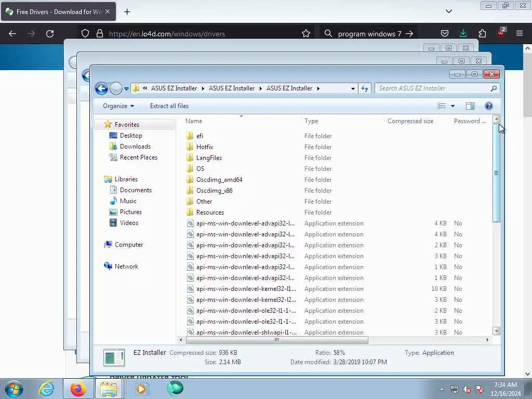This screenshot has height=399, width=532.
Task: Click the Firefox reload button
Action: [50, 34]
